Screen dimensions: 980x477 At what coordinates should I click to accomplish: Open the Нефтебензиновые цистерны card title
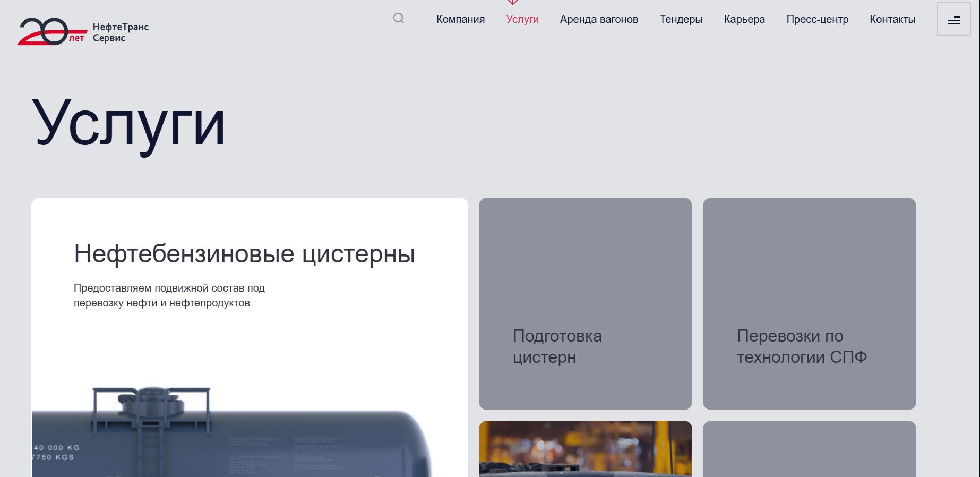click(244, 253)
